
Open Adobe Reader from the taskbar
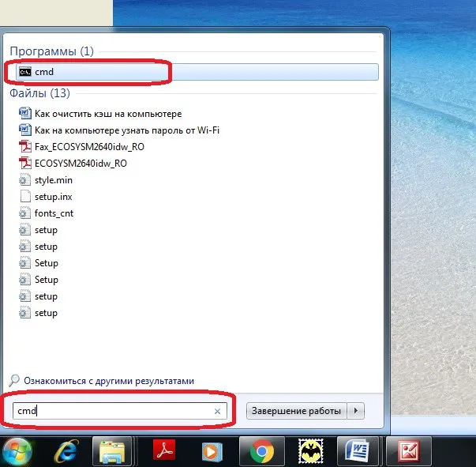pyautogui.click(x=162, y=451)
